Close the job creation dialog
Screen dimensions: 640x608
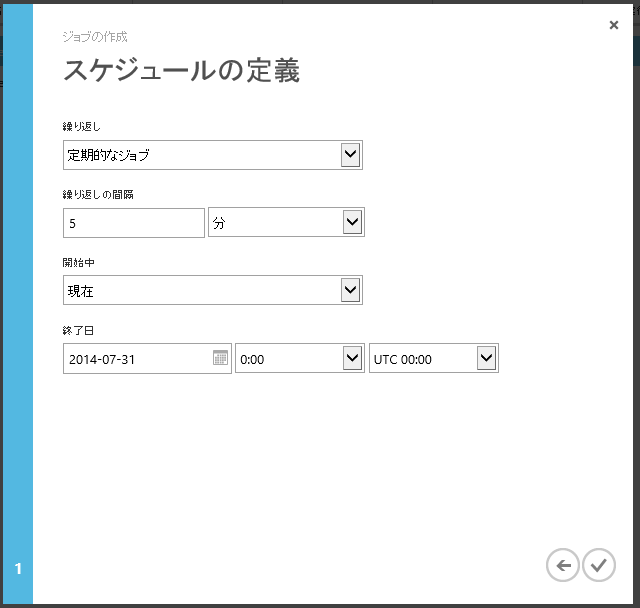[613, 25]
